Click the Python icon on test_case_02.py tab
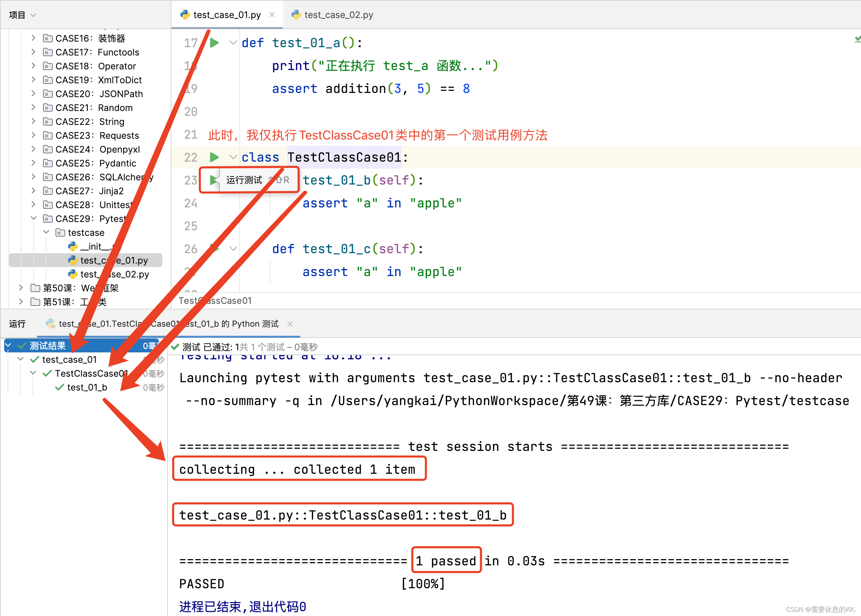861x616 pixels. 296,15
